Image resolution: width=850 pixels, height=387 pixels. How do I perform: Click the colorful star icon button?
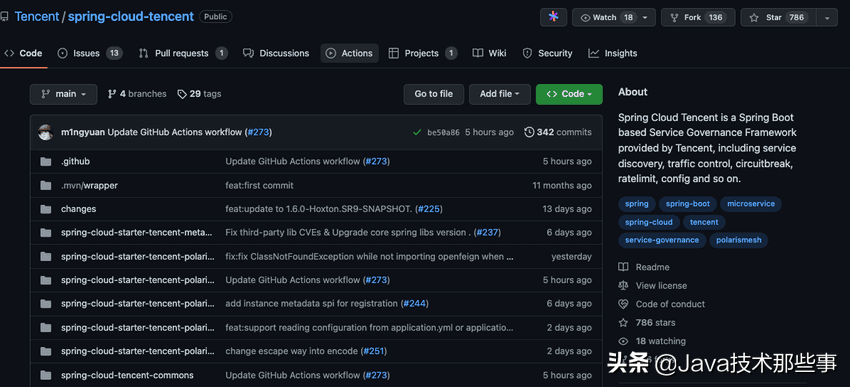(x=553, y=17)
